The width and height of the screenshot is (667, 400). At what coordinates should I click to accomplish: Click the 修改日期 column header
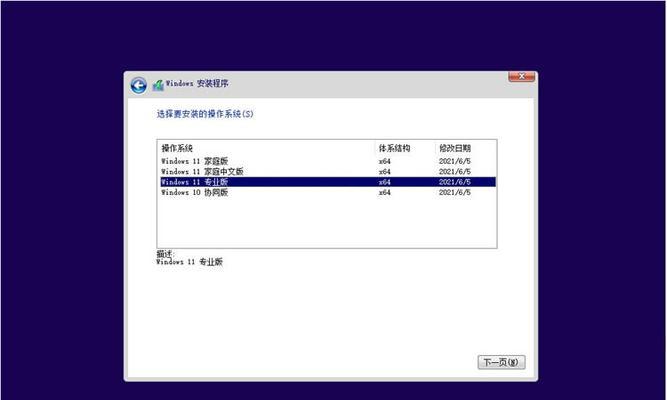(455, 148)
